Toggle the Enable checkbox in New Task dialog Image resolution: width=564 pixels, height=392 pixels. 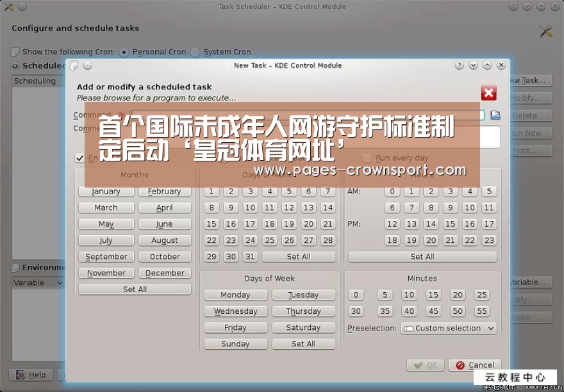click(80, 158)
